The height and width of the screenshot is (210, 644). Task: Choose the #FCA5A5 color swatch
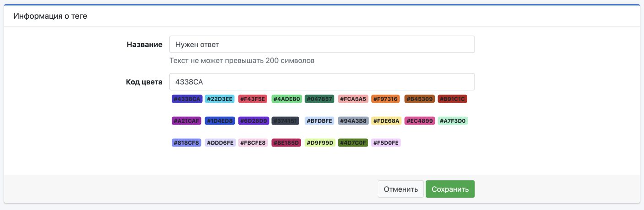[x=353, y=99]
